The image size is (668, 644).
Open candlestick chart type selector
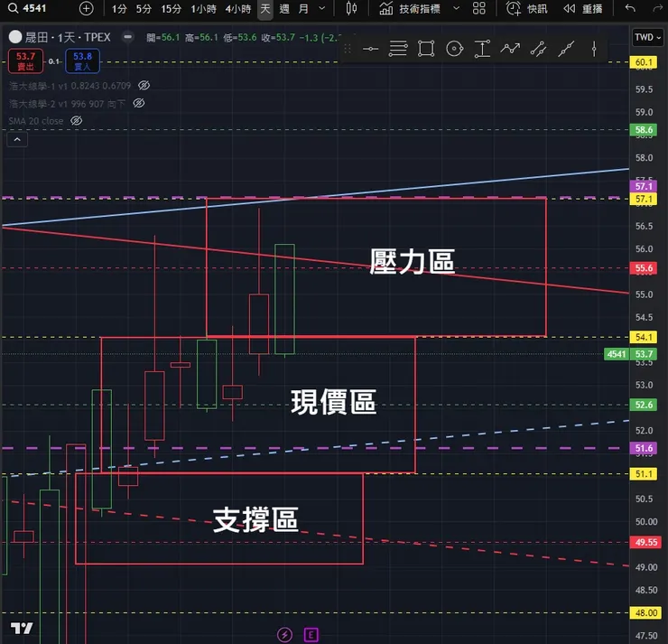tap(351, 8)
